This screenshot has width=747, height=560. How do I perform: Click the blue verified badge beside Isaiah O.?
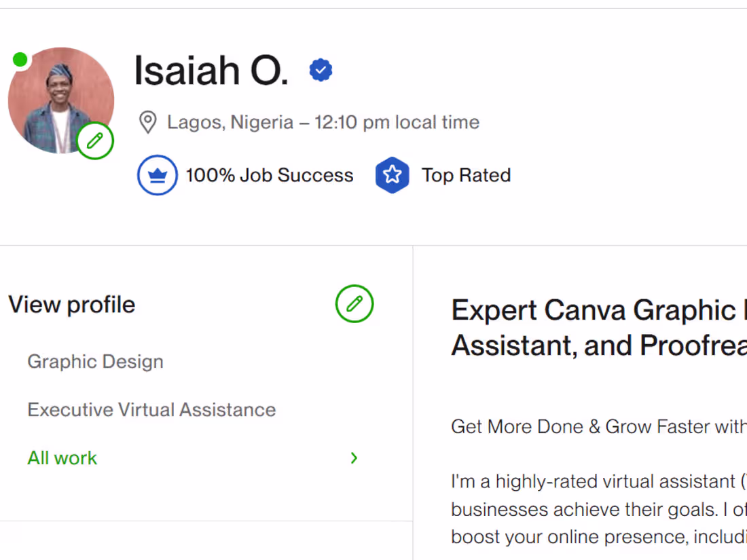point(321,69)
